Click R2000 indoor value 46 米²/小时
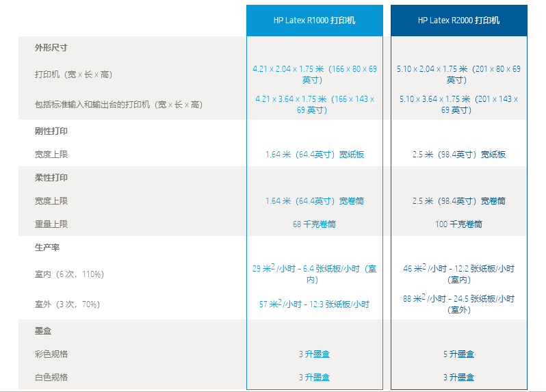 [x=458, y=274]
